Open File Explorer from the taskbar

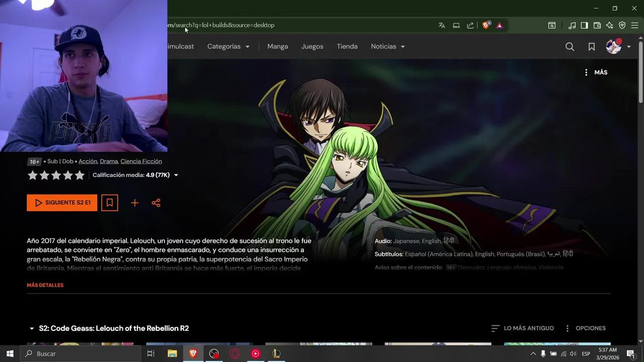tap(172, 353)
